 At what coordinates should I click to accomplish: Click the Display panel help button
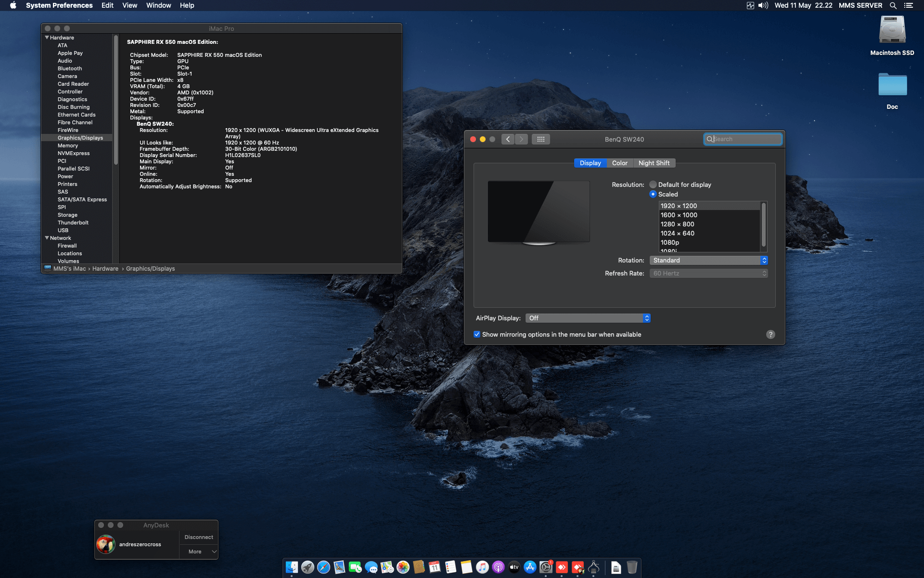[x=770, y=334]
